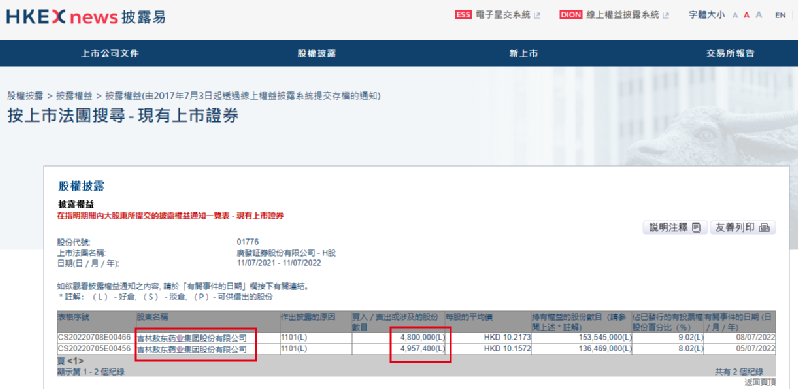The image size is (798, 389).
Task: Go to 股權披露 in the breadcrumb
Action: [25, 95]
